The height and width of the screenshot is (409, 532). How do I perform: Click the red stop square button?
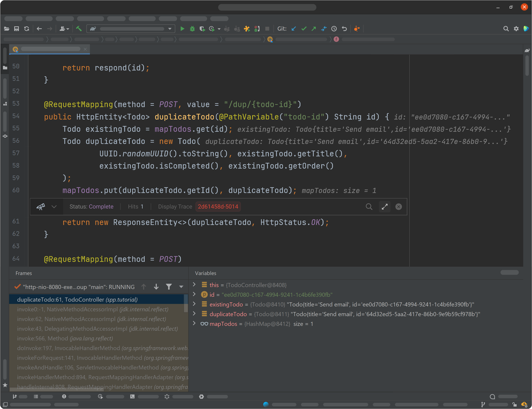[x=267, y=29]
